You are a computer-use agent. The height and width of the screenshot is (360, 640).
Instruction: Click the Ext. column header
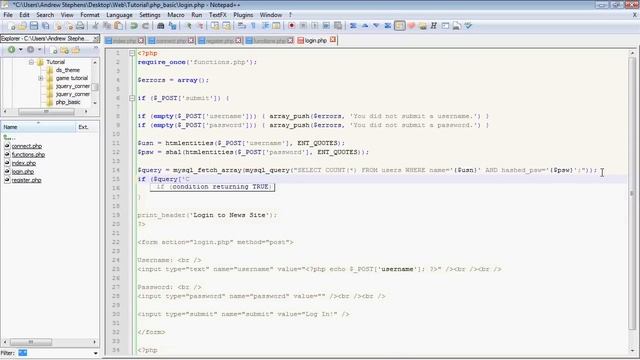(87, 127)
